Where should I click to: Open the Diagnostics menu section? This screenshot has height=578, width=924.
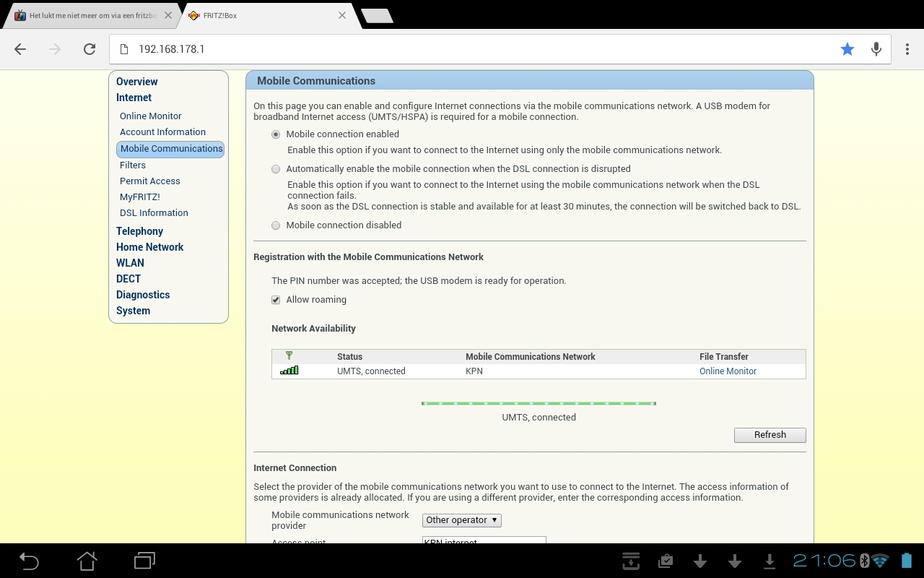[x=143, y=295]
